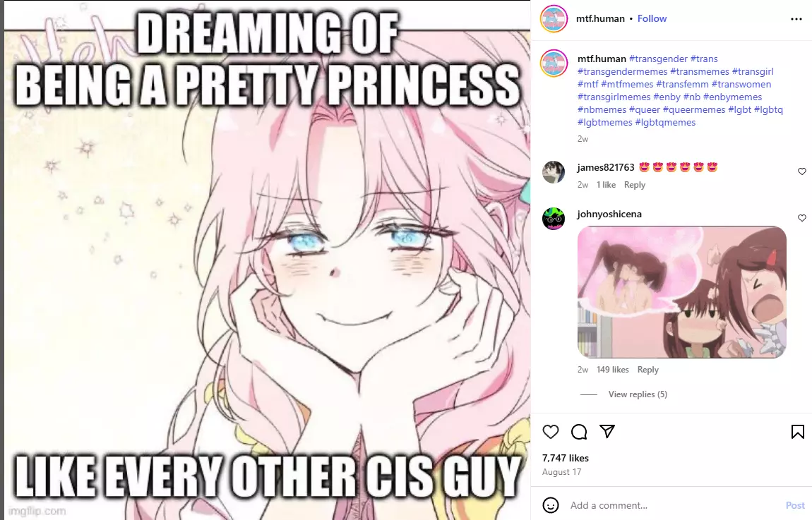812x520 pixels.
Task: Open the three-dot more options menu
Action: pos(796,18)
